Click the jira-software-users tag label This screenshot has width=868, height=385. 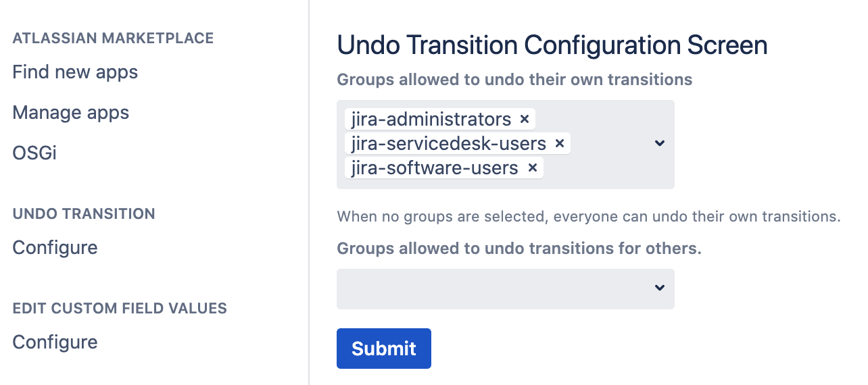click(x=435, y=168)
